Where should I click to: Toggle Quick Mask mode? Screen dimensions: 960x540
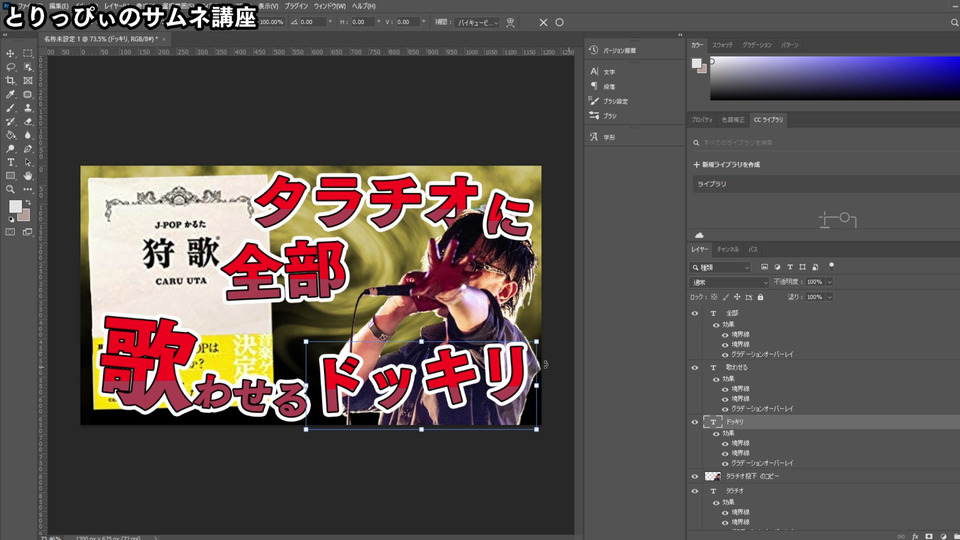(x=10, y=232)
